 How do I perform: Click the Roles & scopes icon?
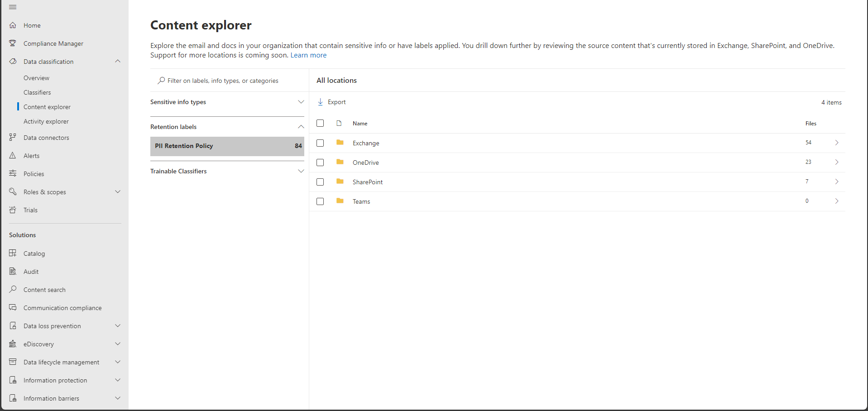click(13, 192)
